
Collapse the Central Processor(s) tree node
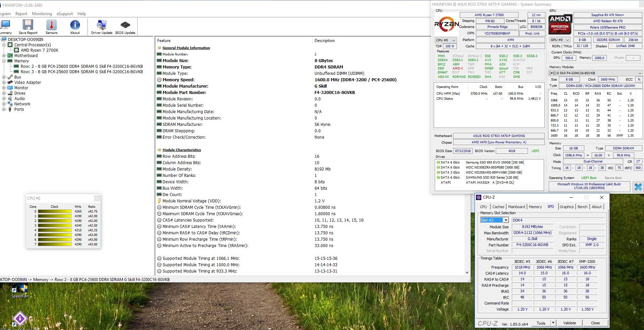pos(4,45)
